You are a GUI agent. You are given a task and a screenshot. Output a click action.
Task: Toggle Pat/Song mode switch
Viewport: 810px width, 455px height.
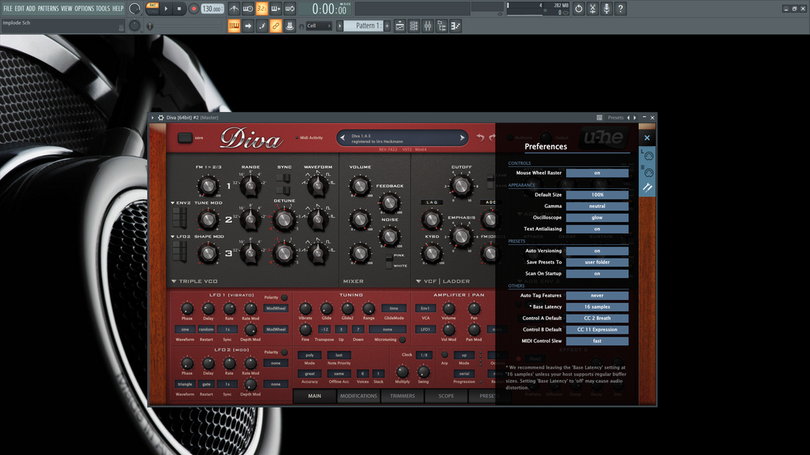click(x=152, y=9)
